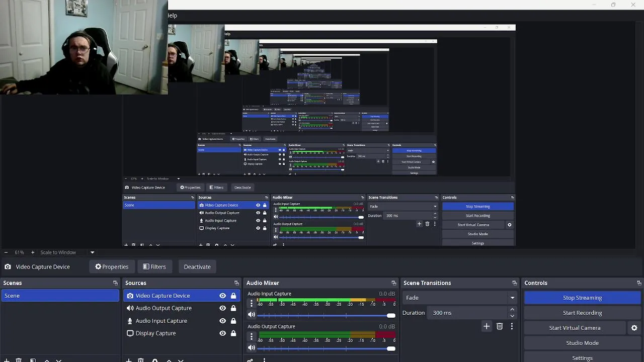The height and width of the screenshot is (362, 644).
Task: Zoom in the preview with the plus icon
Action: (33, 252)
